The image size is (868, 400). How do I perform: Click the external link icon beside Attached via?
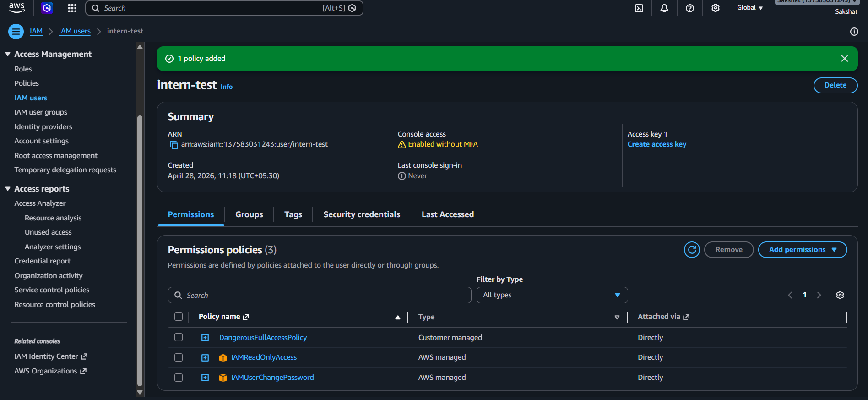point(686,317)
